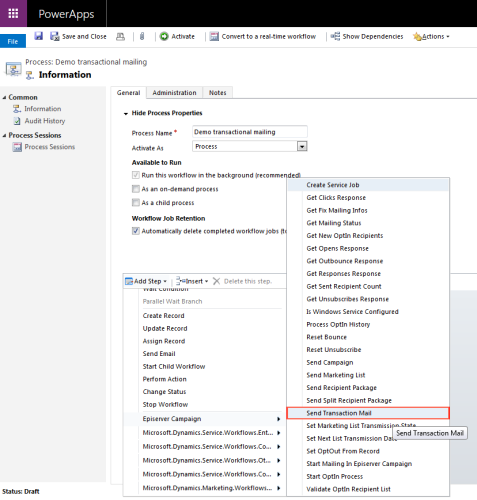Open the blue File button
The image size is (477, 500).
pos(13,41)
